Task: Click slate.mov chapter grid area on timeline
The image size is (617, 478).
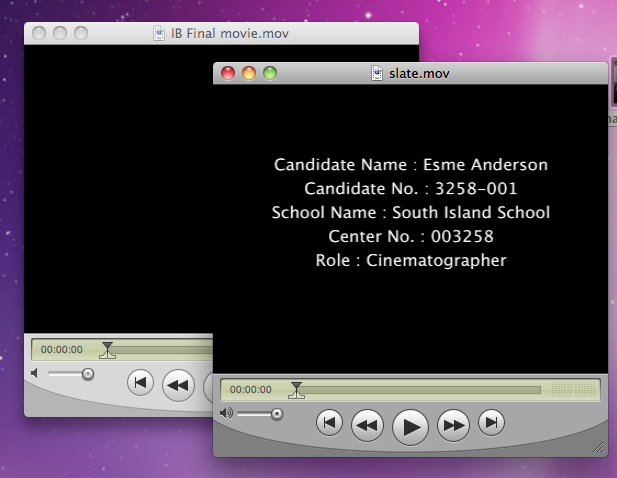Action: [x=574, y=389]
